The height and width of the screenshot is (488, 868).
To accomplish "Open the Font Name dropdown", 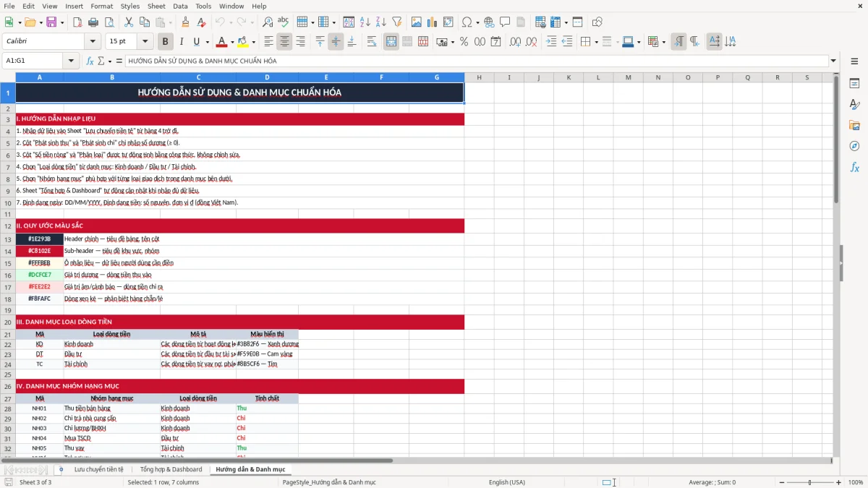I will coord(93,42).
